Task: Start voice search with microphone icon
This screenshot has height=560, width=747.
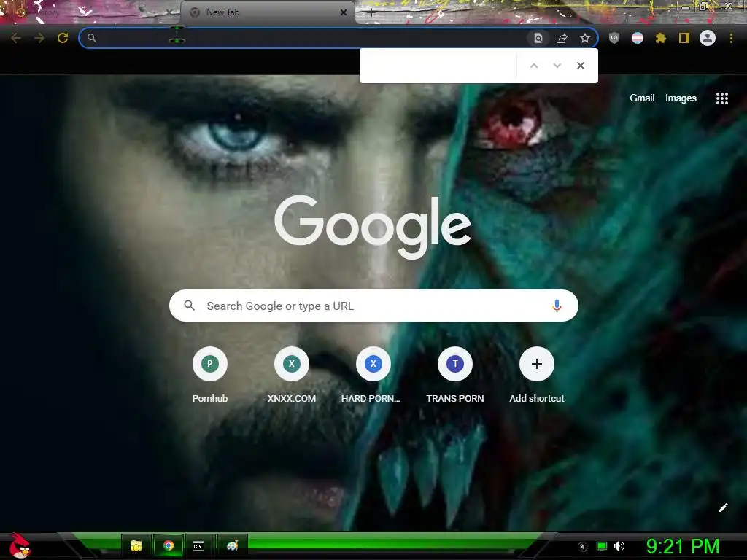Action: click(557, 306)
